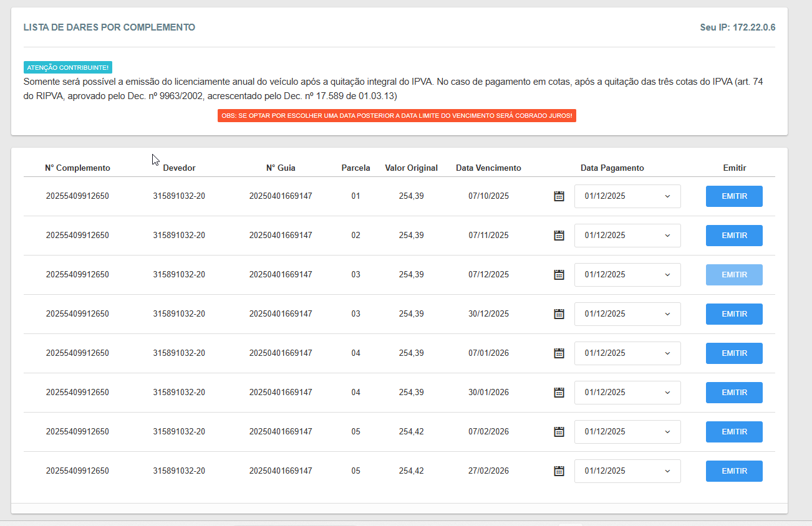Expand payment date dropdown for row due 07/02/2026

[x=627, y=432]
